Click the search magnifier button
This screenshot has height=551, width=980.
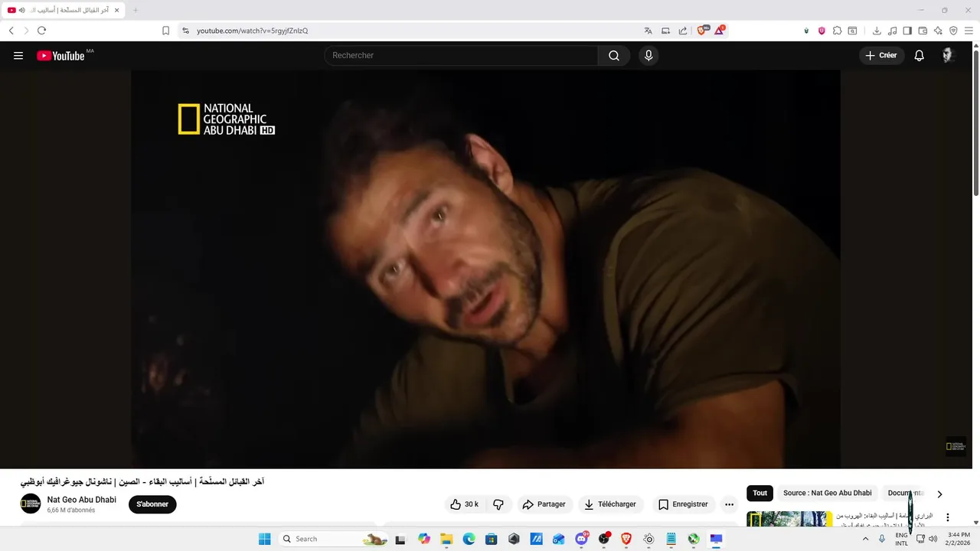[614, 56]
